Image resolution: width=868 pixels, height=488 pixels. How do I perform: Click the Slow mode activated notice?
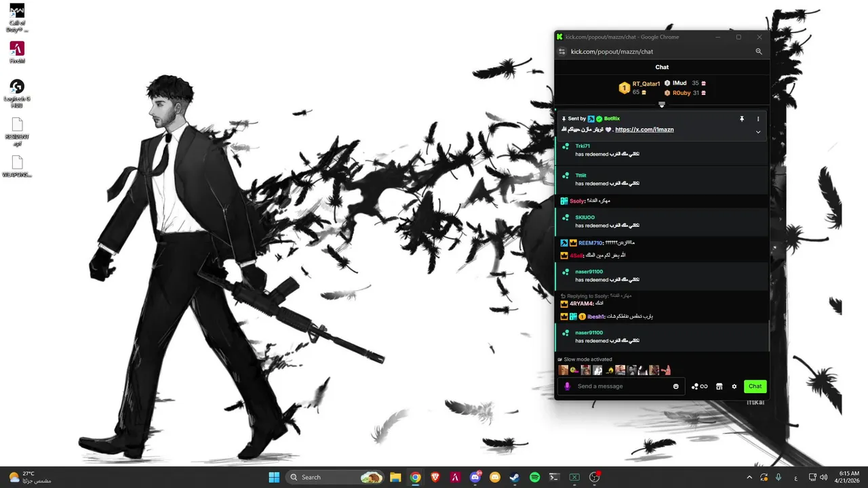click(x=585, y=359)
